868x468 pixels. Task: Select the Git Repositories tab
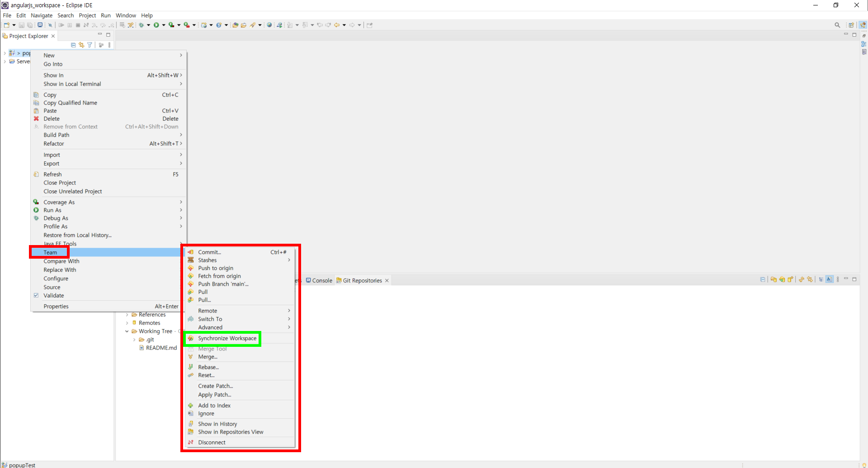[359, 280]
